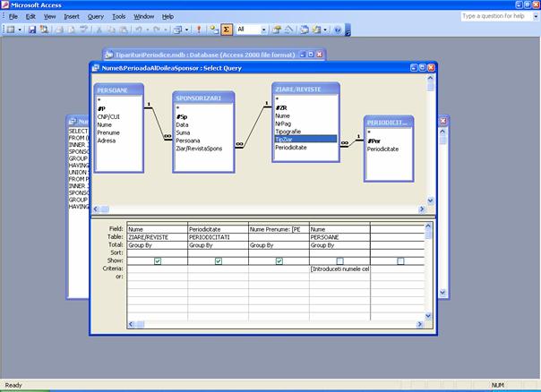Open the query View button in the toolbar
The width and height of the screenshot is (541, 392).
click(x=9, y=30)
